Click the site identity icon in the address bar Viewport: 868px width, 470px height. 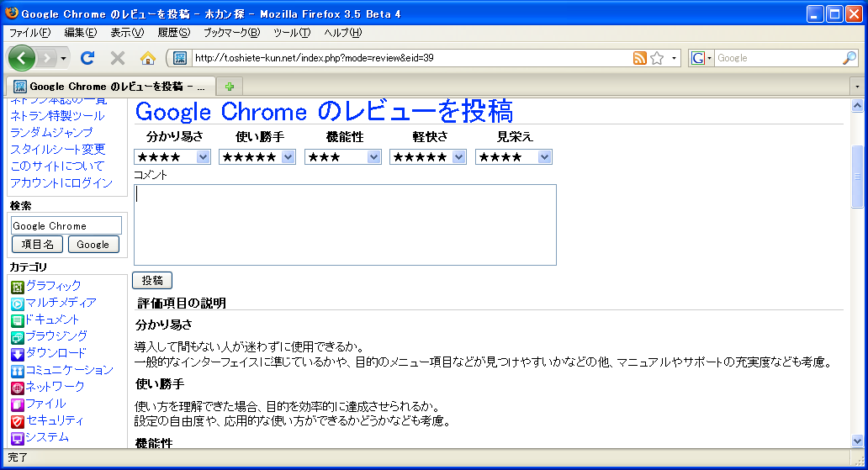pyautogui.click(x=180, y=57)
